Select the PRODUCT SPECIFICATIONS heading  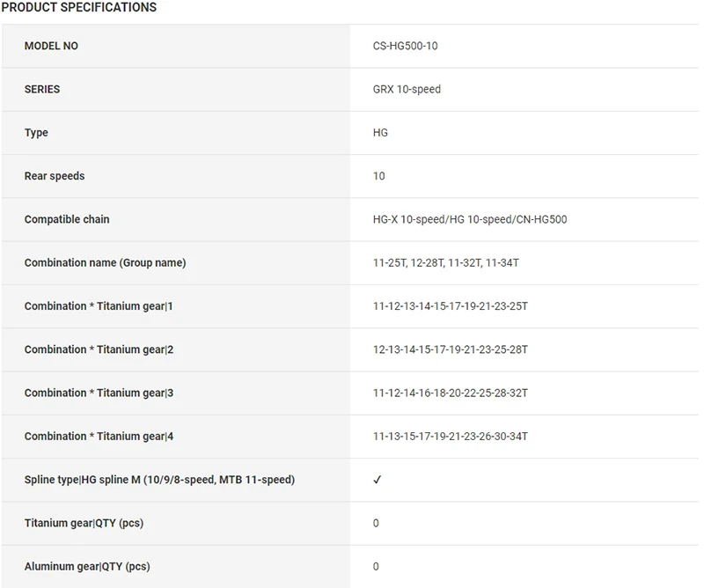(79, 7)
